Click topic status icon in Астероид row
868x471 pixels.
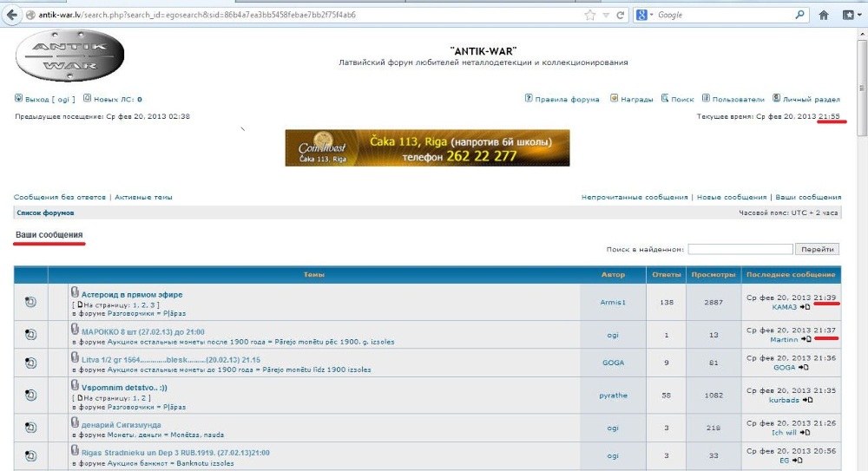[31, 302]
